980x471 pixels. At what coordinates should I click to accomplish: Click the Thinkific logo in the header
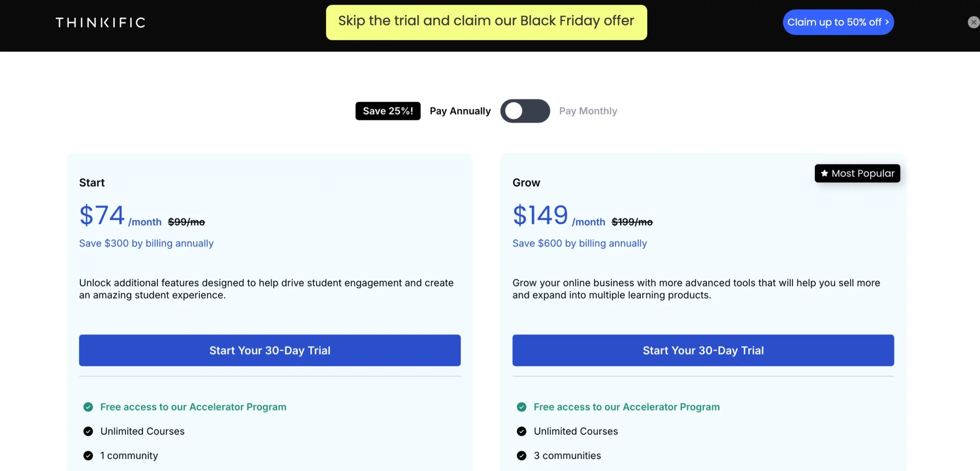pyautogui.click(x=100, y=22)
